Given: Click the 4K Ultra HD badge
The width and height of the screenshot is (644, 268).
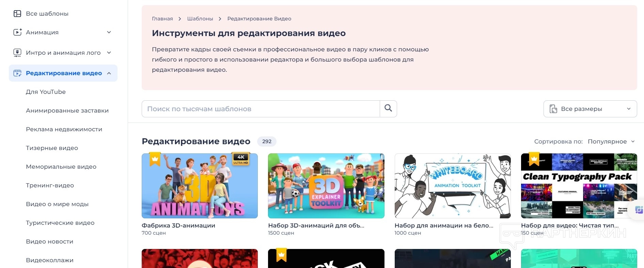Looking at the screenshot, I should (x=241, y=159).
